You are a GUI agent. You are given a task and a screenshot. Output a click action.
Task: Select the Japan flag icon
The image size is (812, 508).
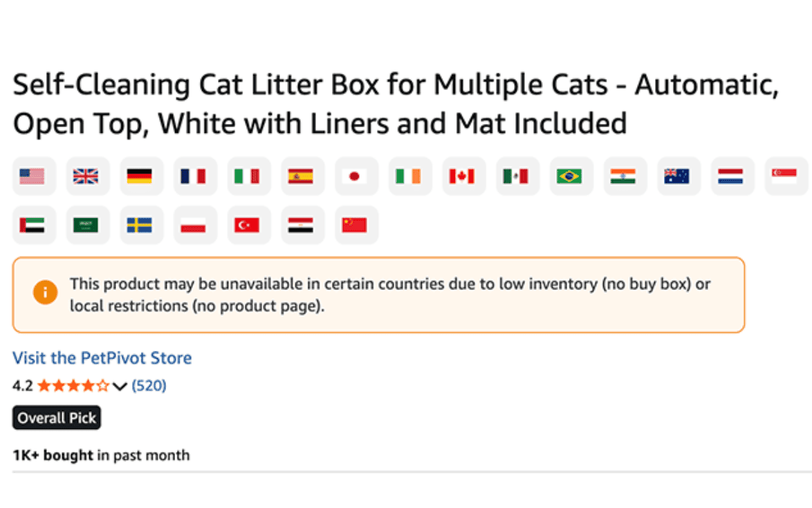pos(355,176)
